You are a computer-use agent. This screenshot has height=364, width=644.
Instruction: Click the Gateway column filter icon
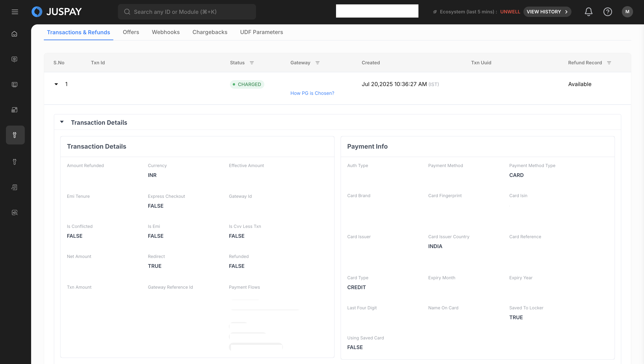pyautogui.click(x=317, y=63)
